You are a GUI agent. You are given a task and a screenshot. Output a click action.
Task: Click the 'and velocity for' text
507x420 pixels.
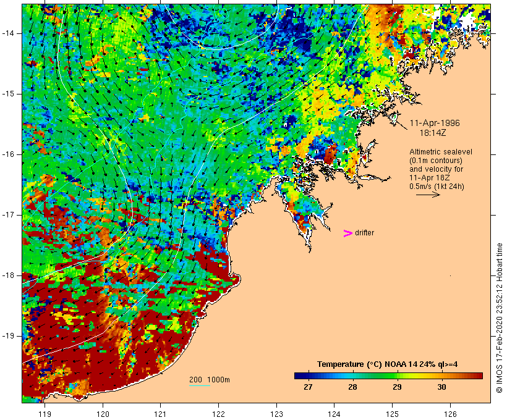click(436, 169)
